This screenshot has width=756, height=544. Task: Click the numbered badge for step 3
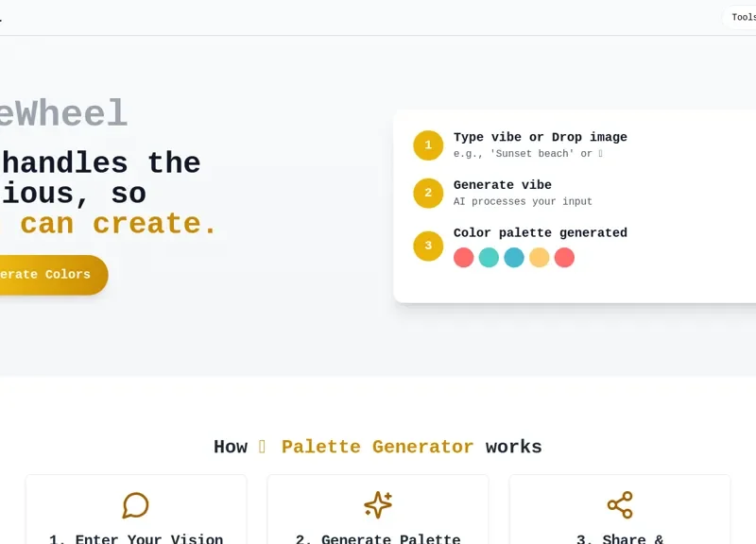pyautogui.click(x=428, y=245)
